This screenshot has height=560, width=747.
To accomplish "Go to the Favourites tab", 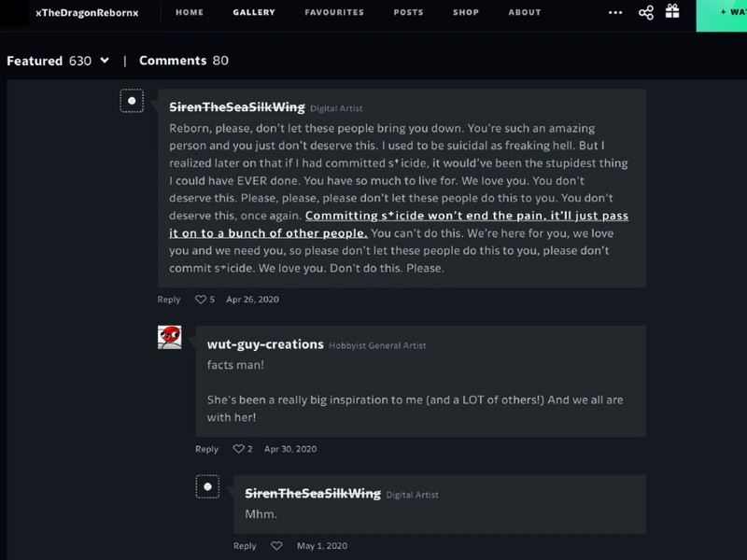I will tap(334, 13).
